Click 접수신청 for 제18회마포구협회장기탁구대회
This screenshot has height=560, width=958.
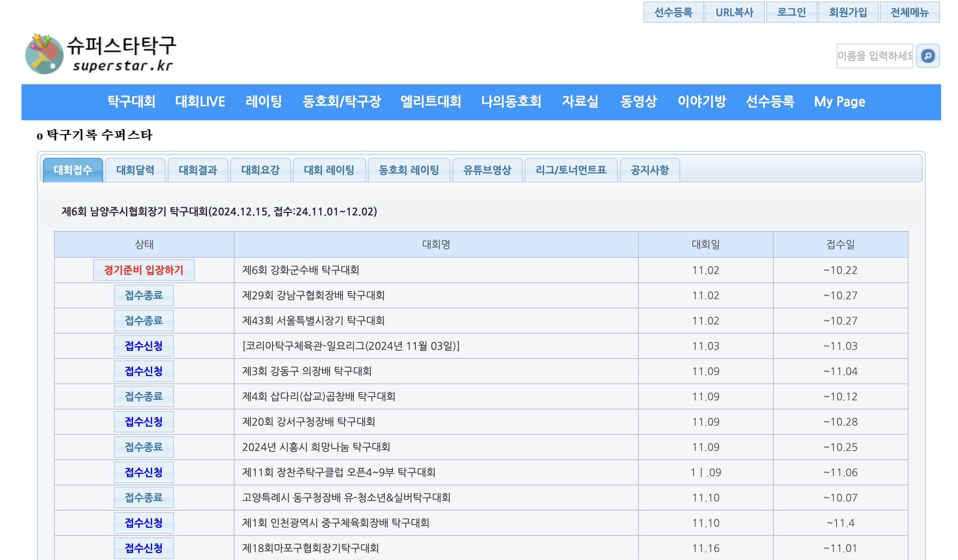click(x=143, y=548)
